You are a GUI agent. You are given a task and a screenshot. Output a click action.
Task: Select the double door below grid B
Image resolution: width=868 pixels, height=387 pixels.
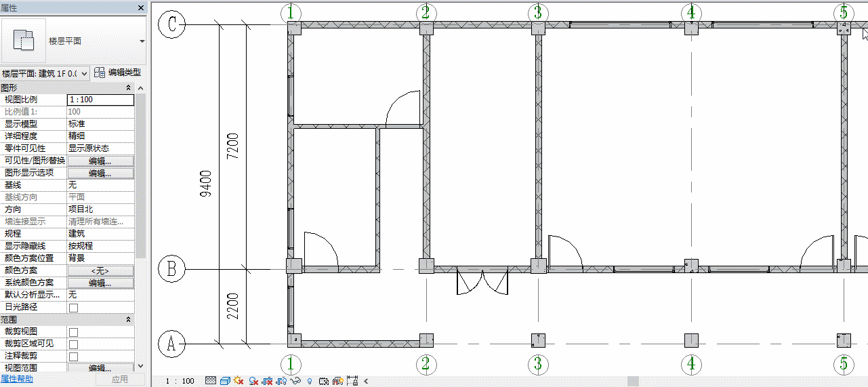pyautogui.click(x=482, y=282)
